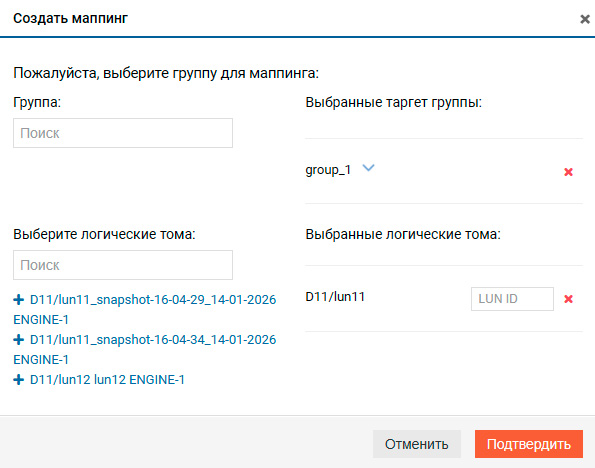The width and height of the screenshot is (595, 468).
Task: Remove group_1 from selected target groups
Action: coord(568,172)
